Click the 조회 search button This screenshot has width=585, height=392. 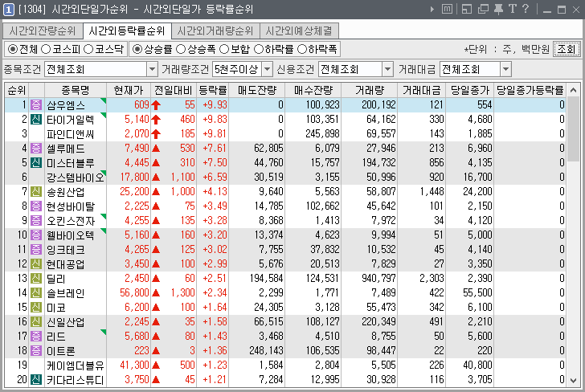pyautogui.click(x=567, y=49)
